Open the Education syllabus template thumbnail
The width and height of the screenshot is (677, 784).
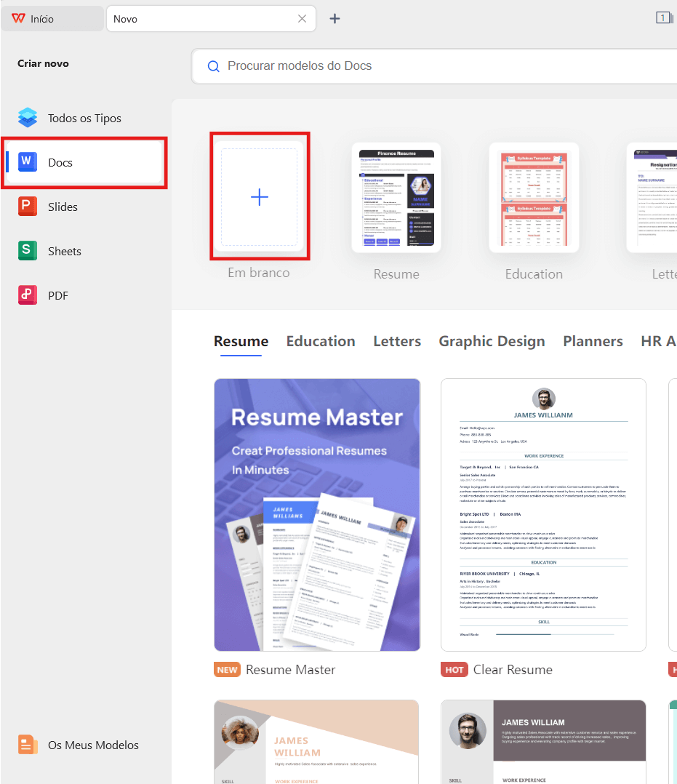[x=534, y=197]
